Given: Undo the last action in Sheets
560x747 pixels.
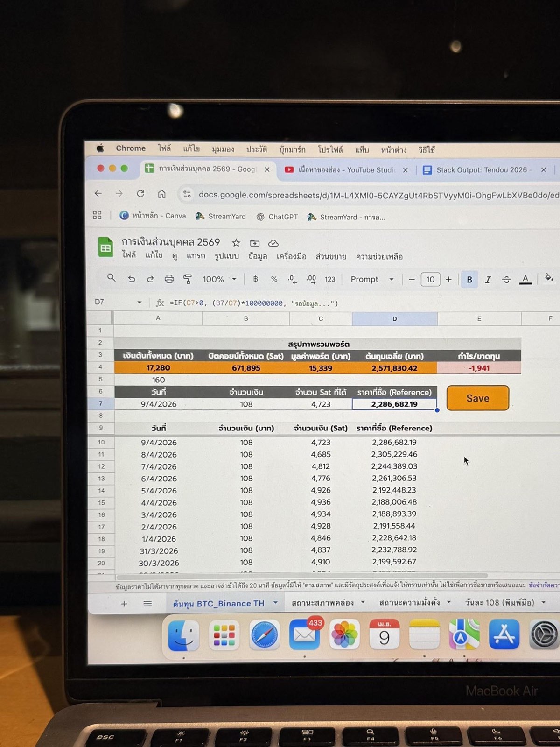Looking at the screenshot, I should click(x=132, y=279).
